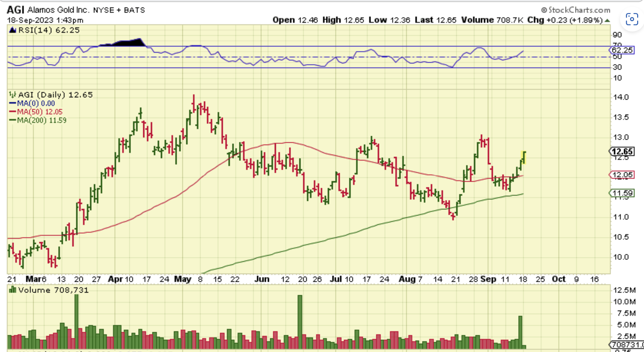Click the "May" month label on date axis
Screen dimensions: 644x352
point(183,279)
